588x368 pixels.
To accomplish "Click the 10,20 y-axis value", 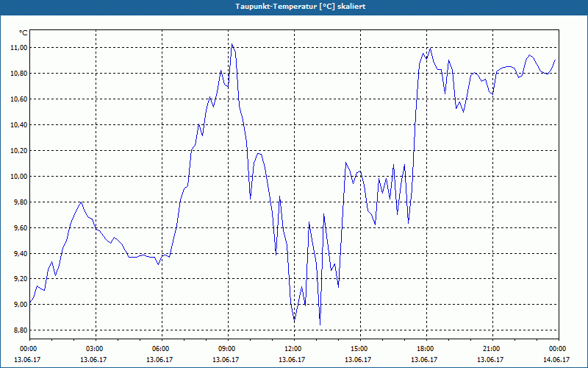I will [19, 150].
